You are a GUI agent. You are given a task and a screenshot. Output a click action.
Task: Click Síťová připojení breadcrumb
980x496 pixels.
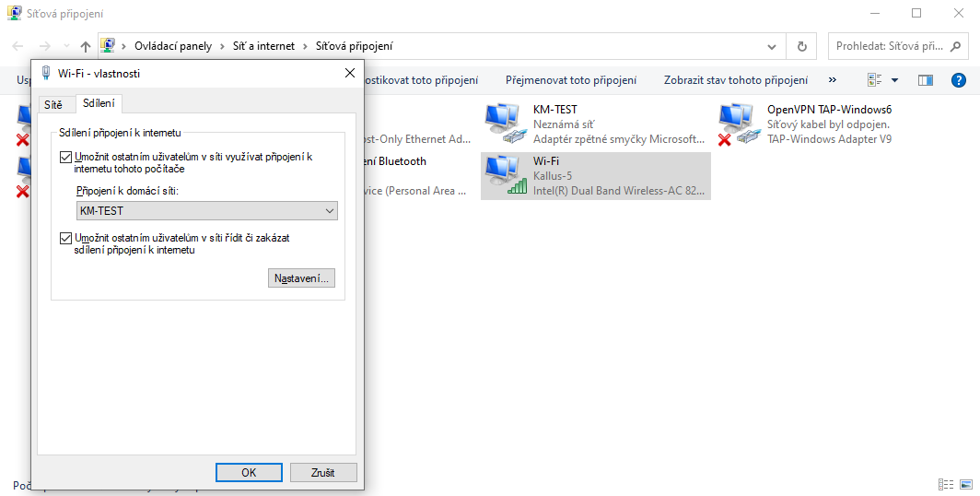(355, 46)
